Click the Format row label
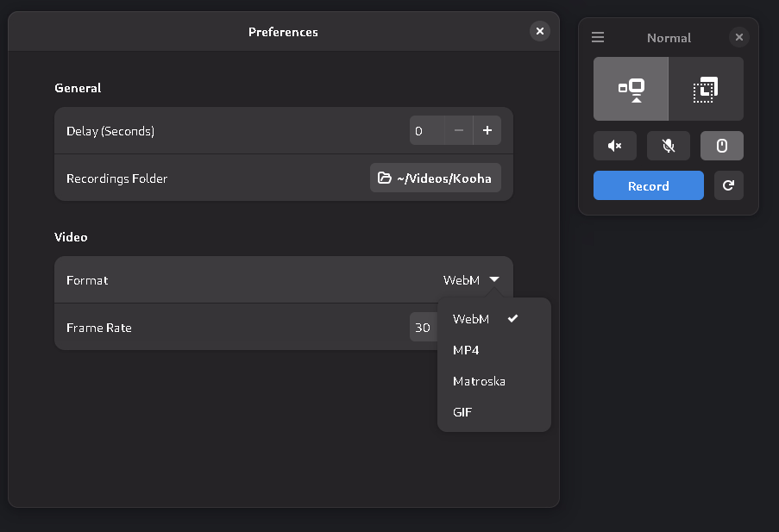 [87, 280]
